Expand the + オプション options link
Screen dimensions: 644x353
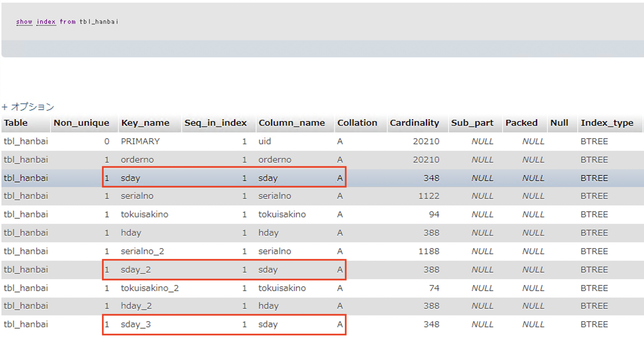pos(28,107)
